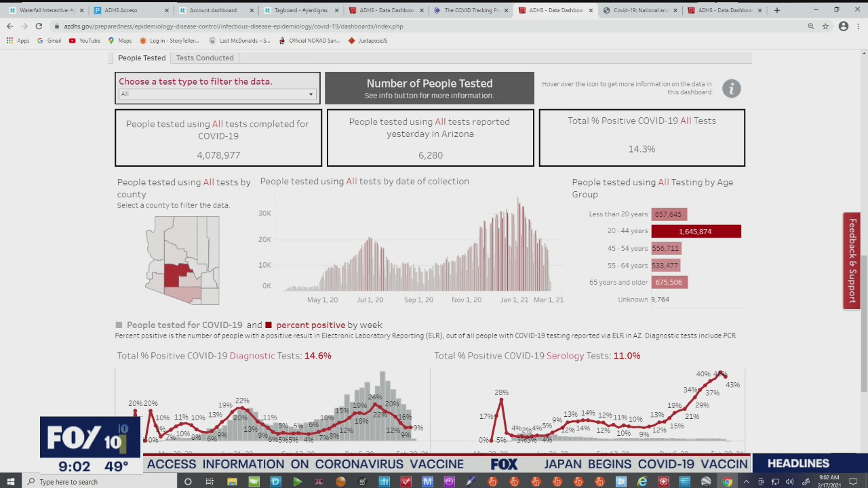Select the 20 - 44 years age bar
The width and height of the screenshot is (868, 488).
click(x=696, y=231)
